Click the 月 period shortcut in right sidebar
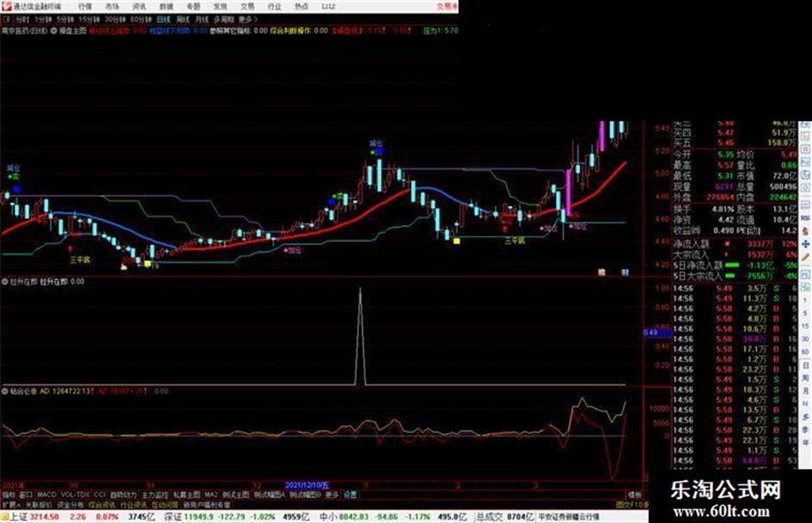Viewport: 812px width, 523px height. [805, 391]
